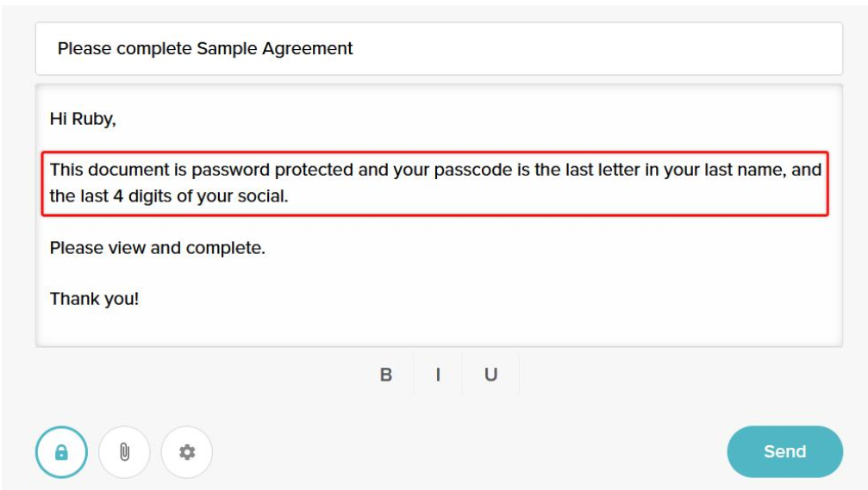Place cursor on the "Hi Ruby," line
Screen dimensions: 868x490
(x=83, y=120)
